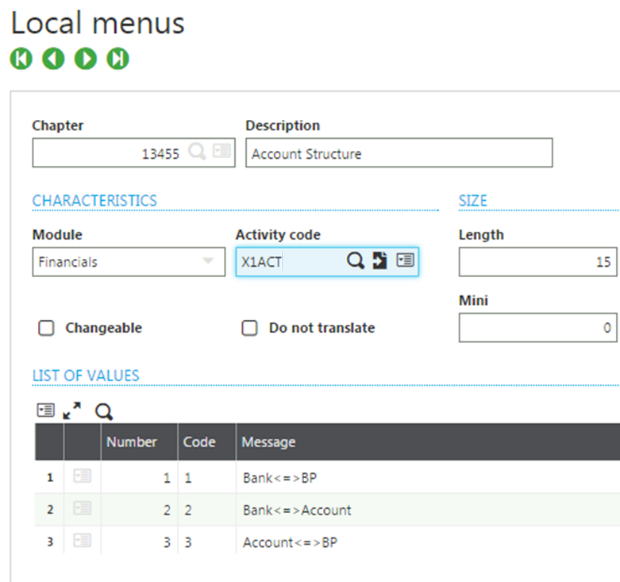Enable the Changeable checkbox

(46, 328)
